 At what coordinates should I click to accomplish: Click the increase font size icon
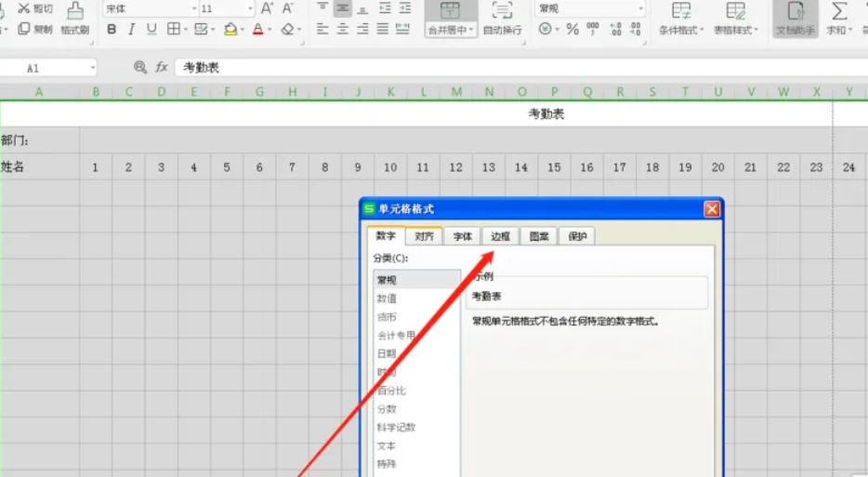[x=267, y=8]
